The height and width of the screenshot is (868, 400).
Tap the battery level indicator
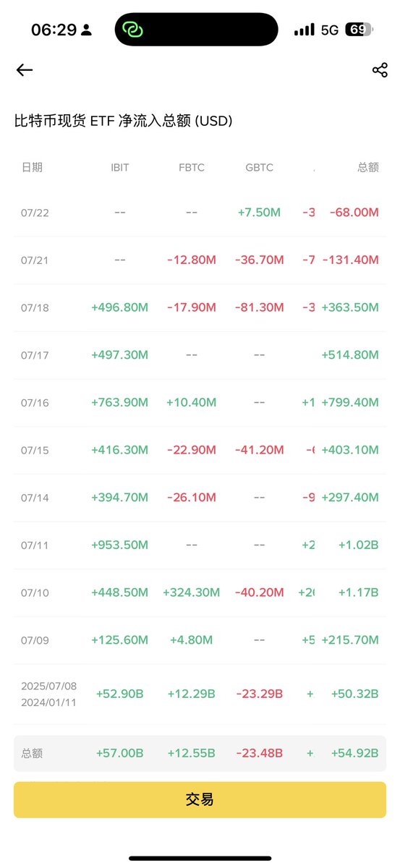(359, 30)
